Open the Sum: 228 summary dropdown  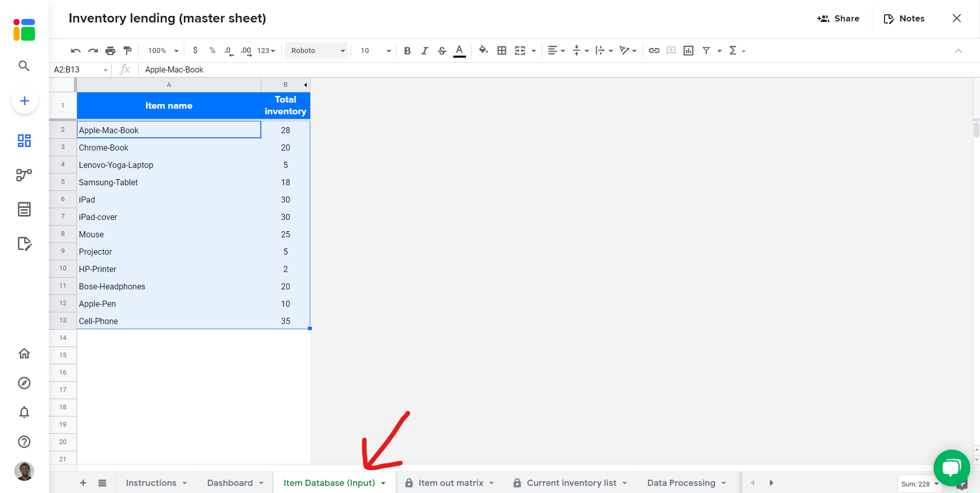920,484
